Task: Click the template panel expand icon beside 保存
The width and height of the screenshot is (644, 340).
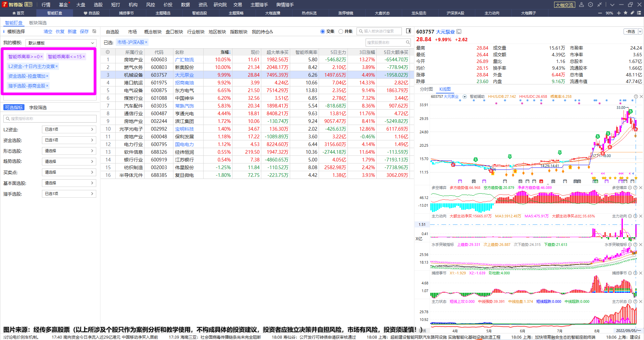Action: [94, 31]
